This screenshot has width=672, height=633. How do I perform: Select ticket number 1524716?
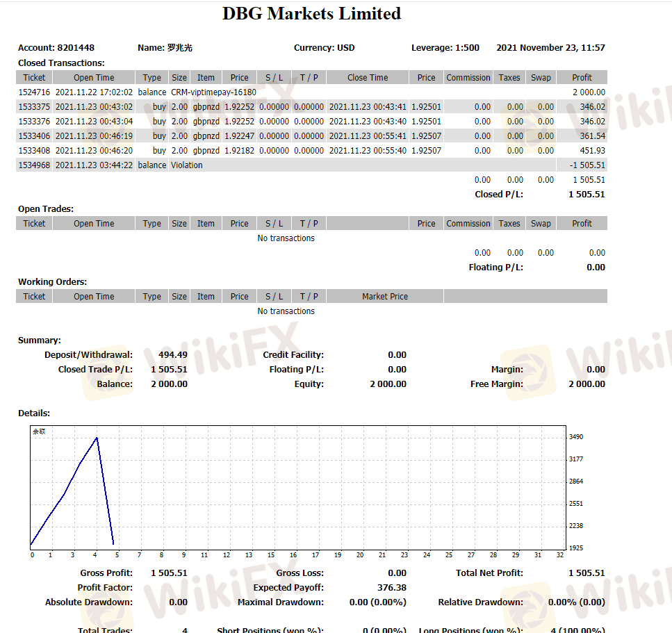click(34, 92)
